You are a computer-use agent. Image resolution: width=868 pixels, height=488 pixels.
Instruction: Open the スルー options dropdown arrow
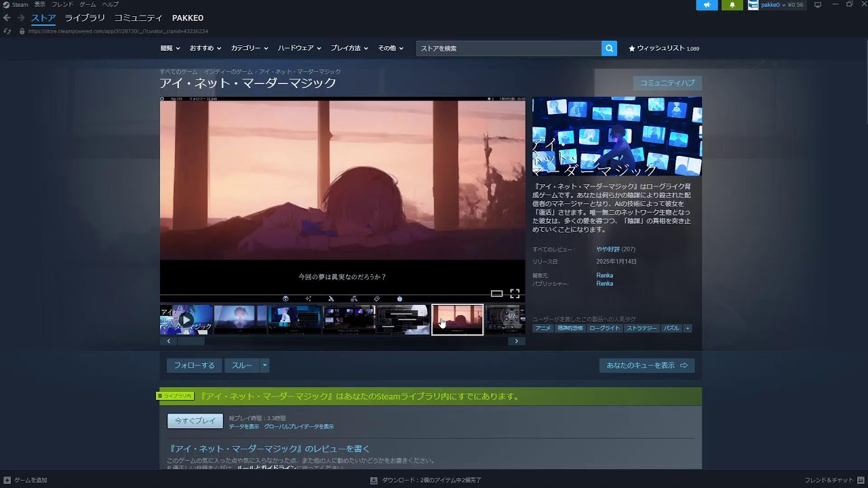pyautogui.click(x=264, y=365)
